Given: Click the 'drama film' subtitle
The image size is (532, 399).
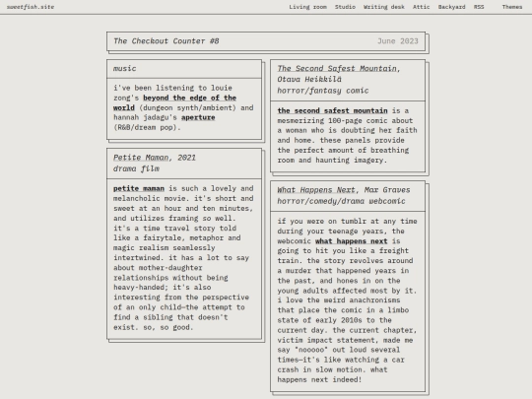Looking at the screenshot, I should pos(136,168).
